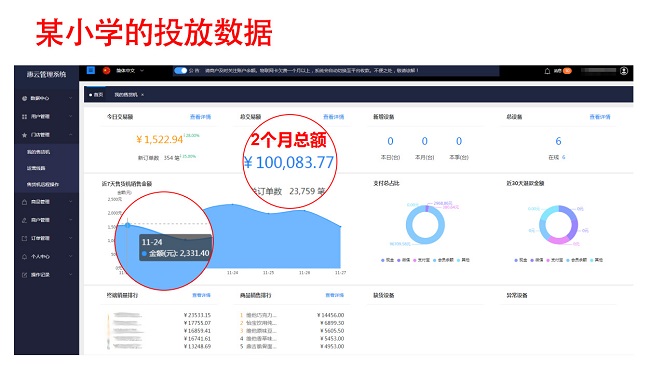This screenshot has height=366, width=650.
Task: Open 售货机远程操作 in the sidebar submenu
Action: click(43, 184)
